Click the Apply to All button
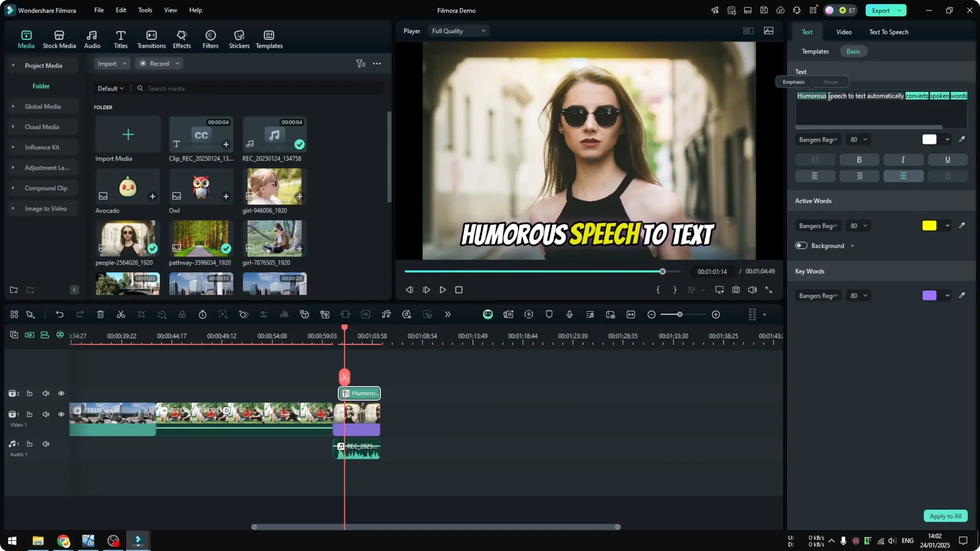This screenshot has width=980, height=551. click(x=945, y=516)
